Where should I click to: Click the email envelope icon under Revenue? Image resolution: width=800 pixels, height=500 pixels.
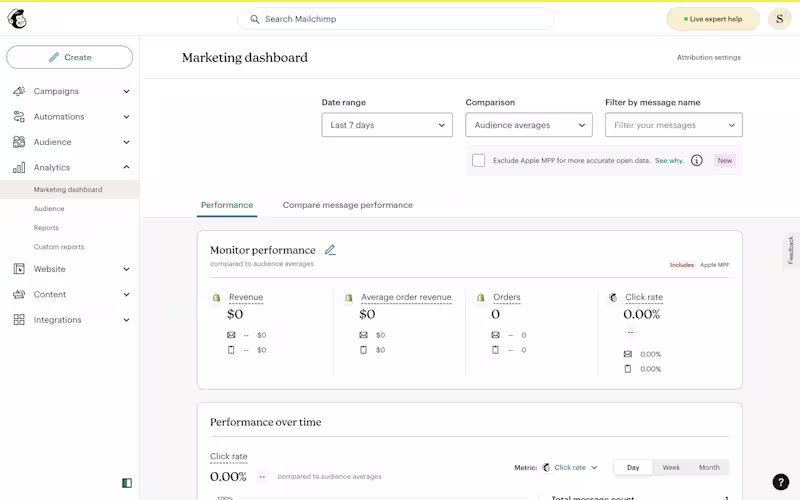(x=231, y=335)
